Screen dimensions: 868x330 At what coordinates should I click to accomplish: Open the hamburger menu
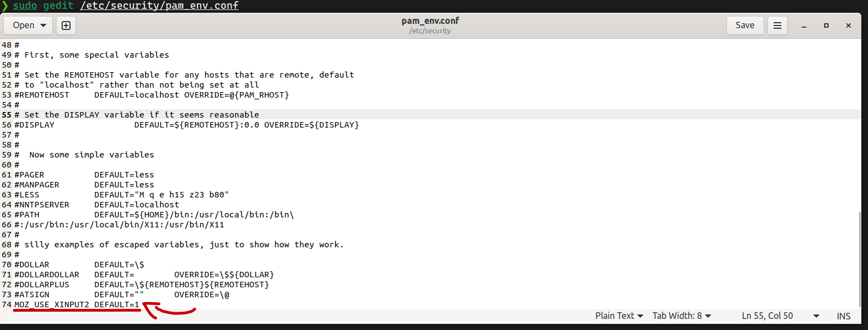(x=777, y=26)
